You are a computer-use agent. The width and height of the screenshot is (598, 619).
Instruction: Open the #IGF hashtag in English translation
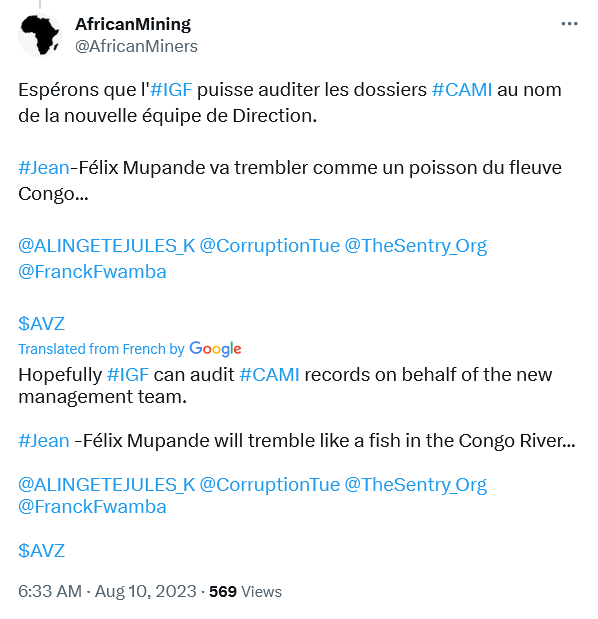(x=128, y=375)
